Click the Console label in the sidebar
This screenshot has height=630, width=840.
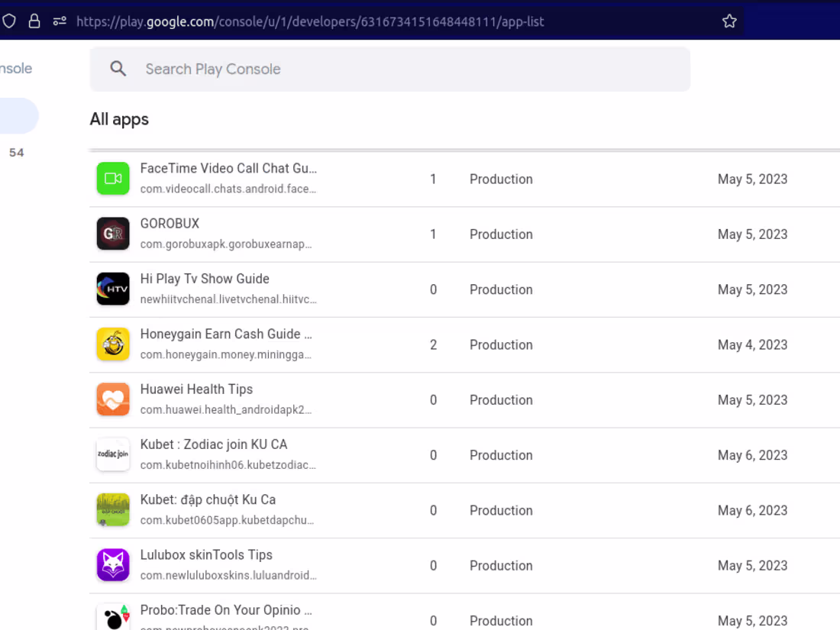pos(16,69)
